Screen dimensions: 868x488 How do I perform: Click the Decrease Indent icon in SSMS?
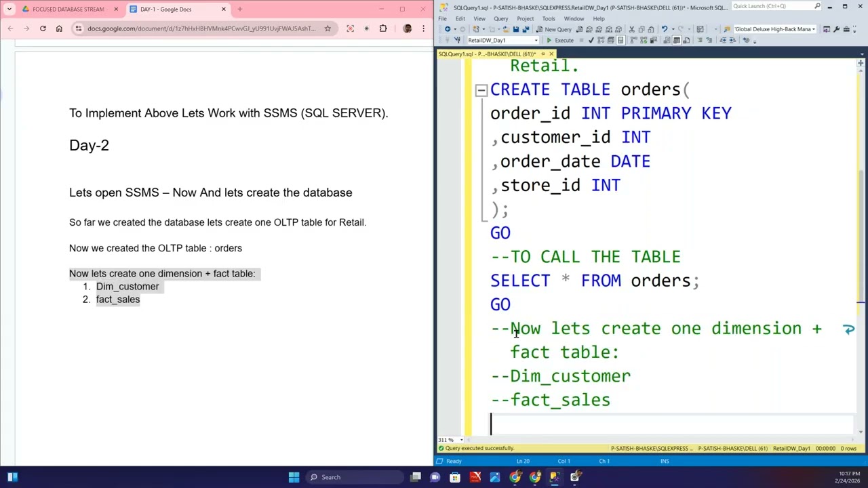(723, 40)
